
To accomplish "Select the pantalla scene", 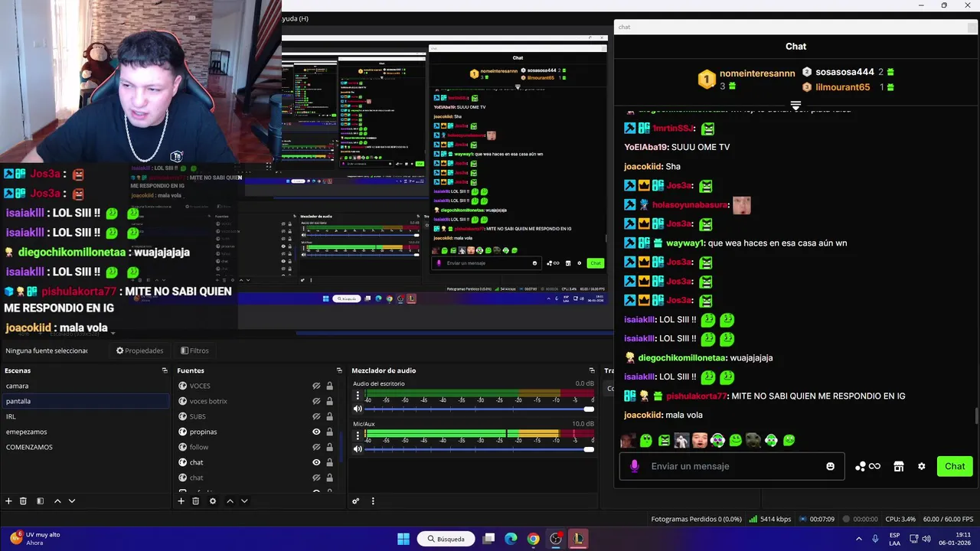I will [85, 401].
